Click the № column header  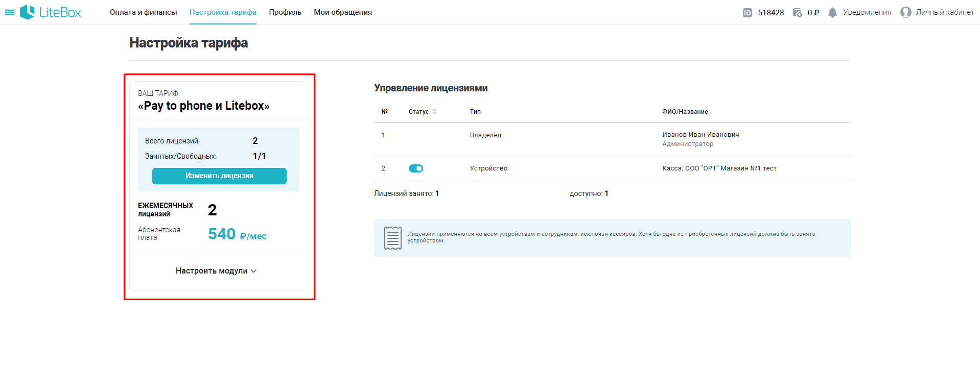[385, 112]
